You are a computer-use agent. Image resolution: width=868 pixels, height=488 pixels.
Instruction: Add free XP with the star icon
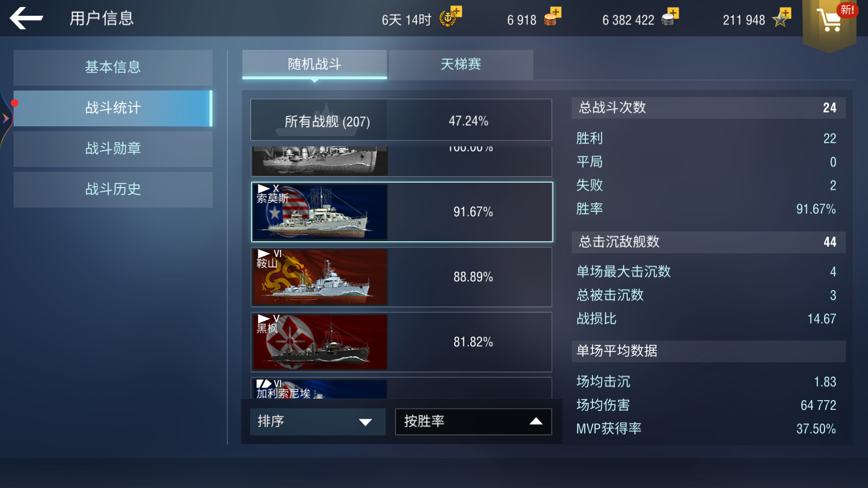[782, 17]
